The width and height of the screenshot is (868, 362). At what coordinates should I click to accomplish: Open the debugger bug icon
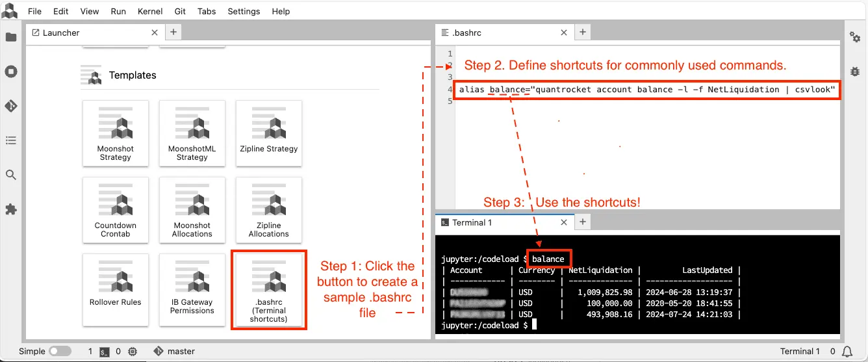click(855, 71)
